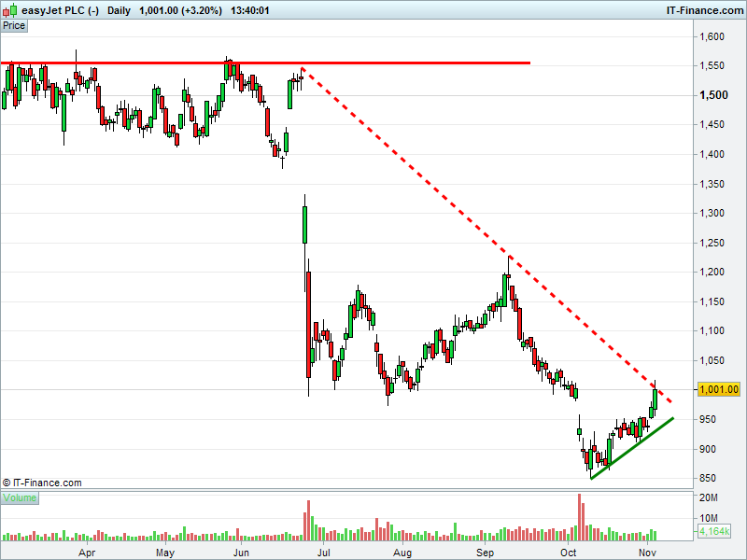Click the 850 price axis label
Viewport: 747px width, 560px height.
708,478
